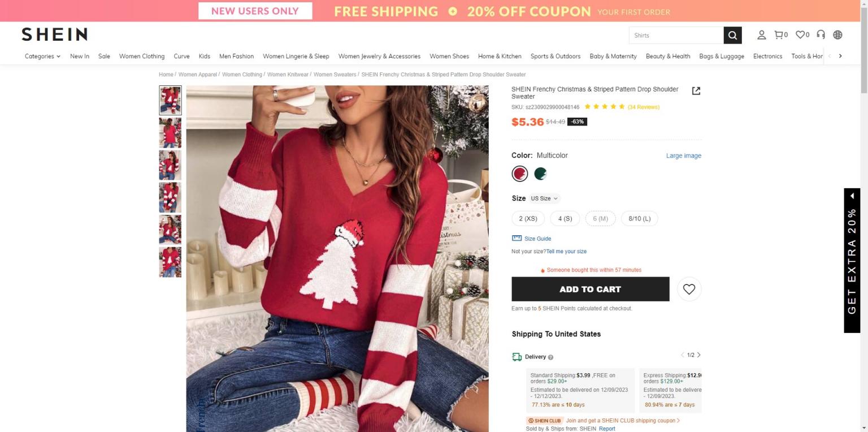Open the globe language selector icon
The width and height of the screenshot is (868, 432).
[x=837, y=35]
